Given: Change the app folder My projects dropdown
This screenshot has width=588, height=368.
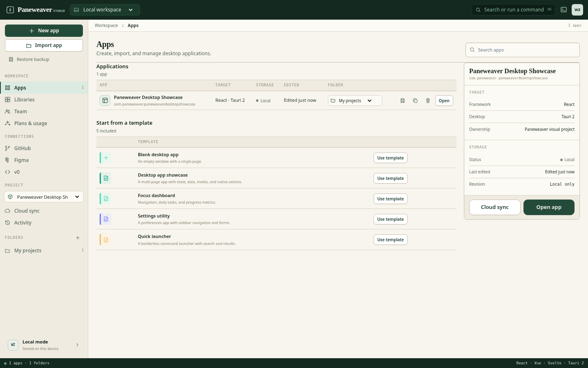Looking at the screenshot, I should coord(355,101).
